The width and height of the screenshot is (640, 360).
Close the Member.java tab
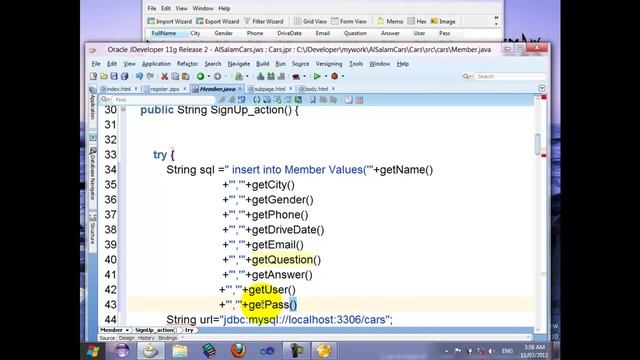pos(240,89)
